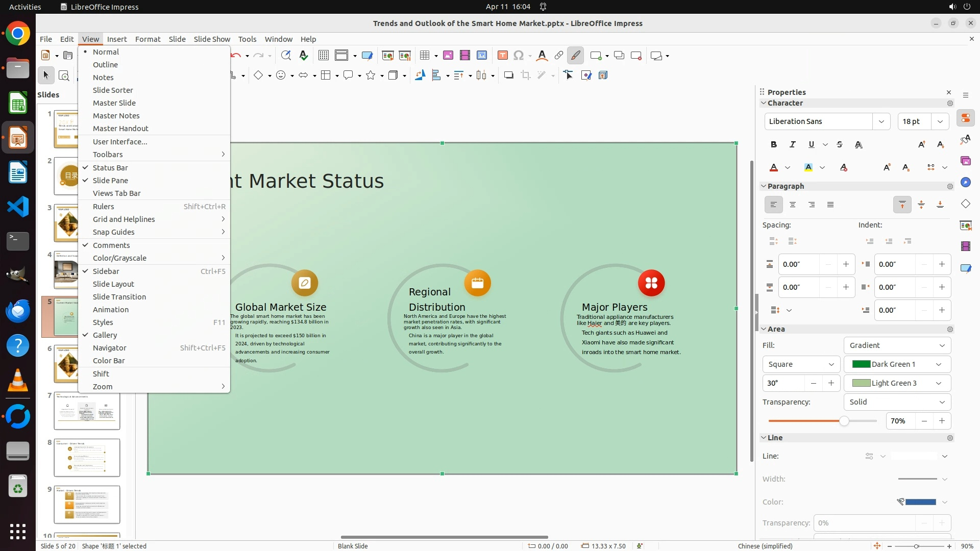Viewport: 980px width, 551px height.
Task: Click the transparency slider handle
Action: pos(844,421)
